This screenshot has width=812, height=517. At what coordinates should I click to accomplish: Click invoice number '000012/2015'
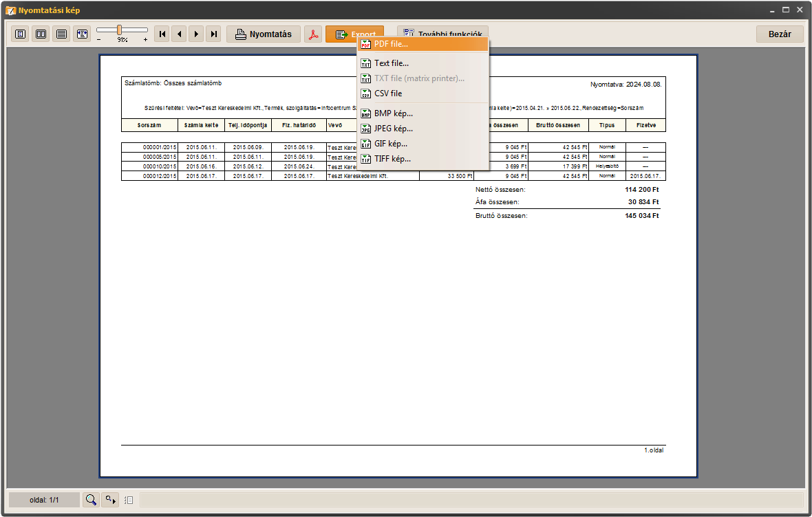point(160,176)
